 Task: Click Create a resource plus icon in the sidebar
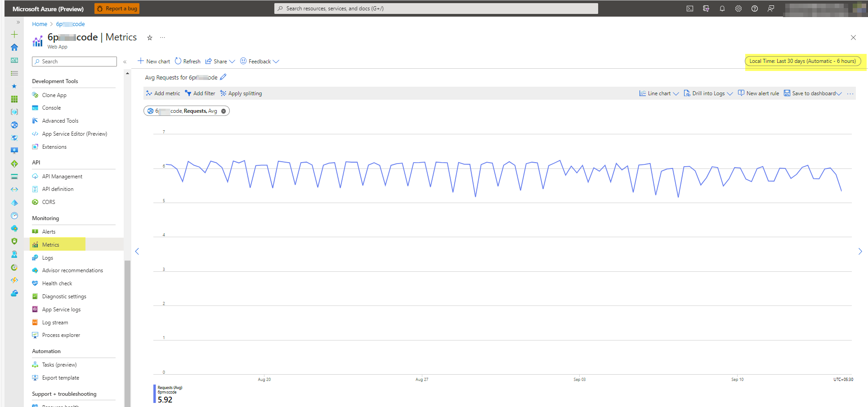click(x=14, y=34)
